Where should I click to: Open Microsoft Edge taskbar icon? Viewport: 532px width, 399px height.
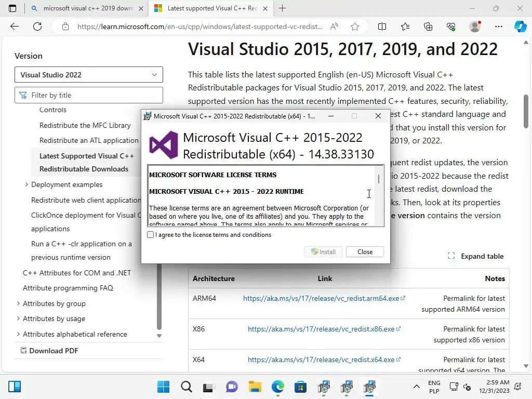[277, 387]
